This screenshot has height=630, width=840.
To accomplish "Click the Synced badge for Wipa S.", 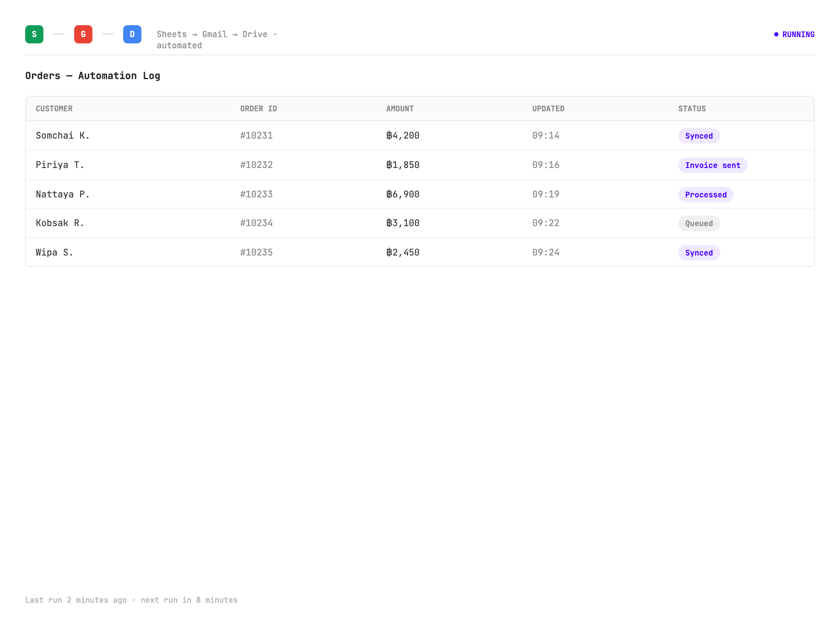I will click(x=699, y=253).
